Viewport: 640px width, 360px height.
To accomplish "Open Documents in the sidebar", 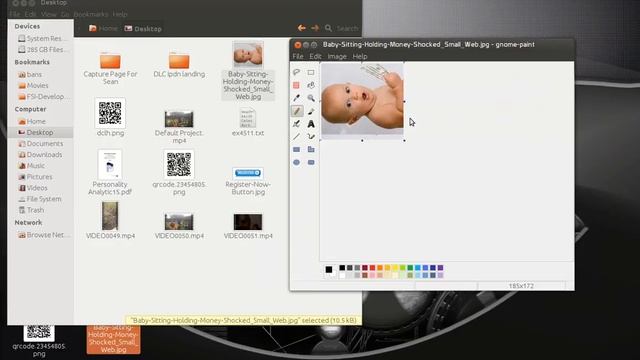I will click(40, 143).
